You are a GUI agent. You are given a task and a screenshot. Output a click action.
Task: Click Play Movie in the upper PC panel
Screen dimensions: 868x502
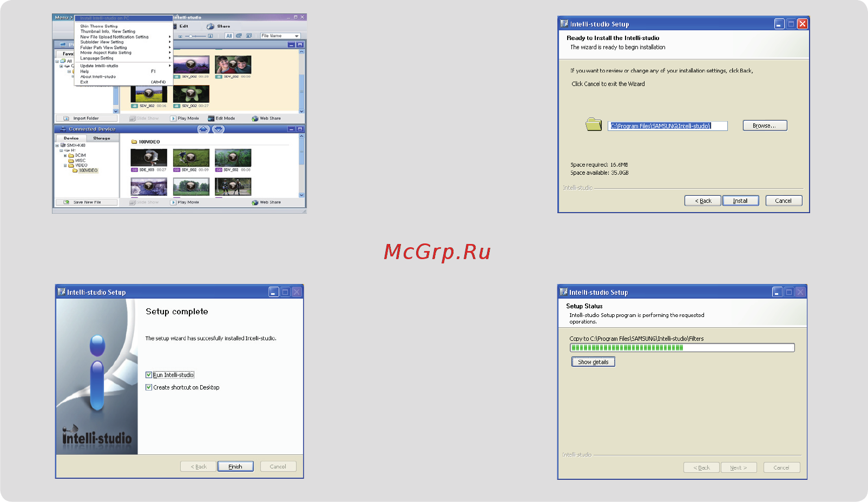(x=185, y=118)
